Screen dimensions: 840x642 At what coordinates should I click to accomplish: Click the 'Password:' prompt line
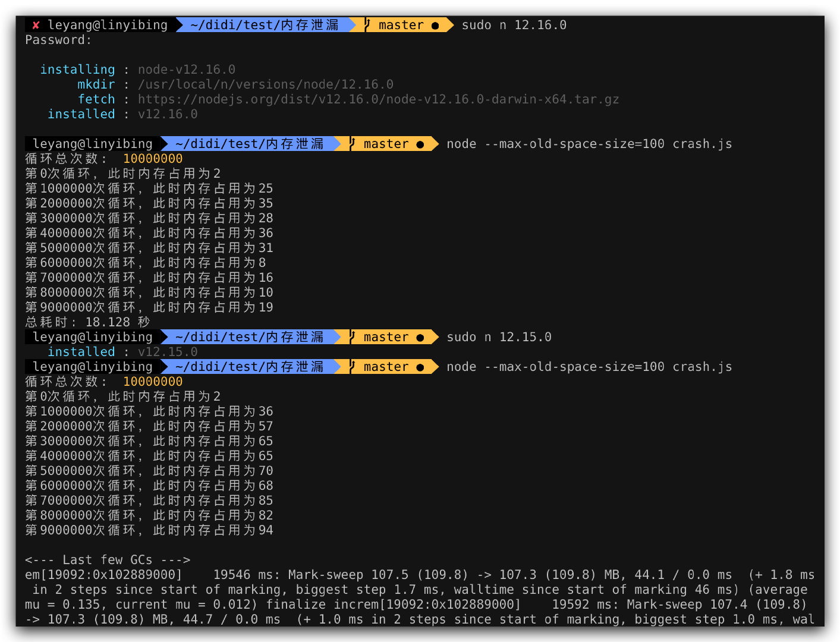point(58,40)
